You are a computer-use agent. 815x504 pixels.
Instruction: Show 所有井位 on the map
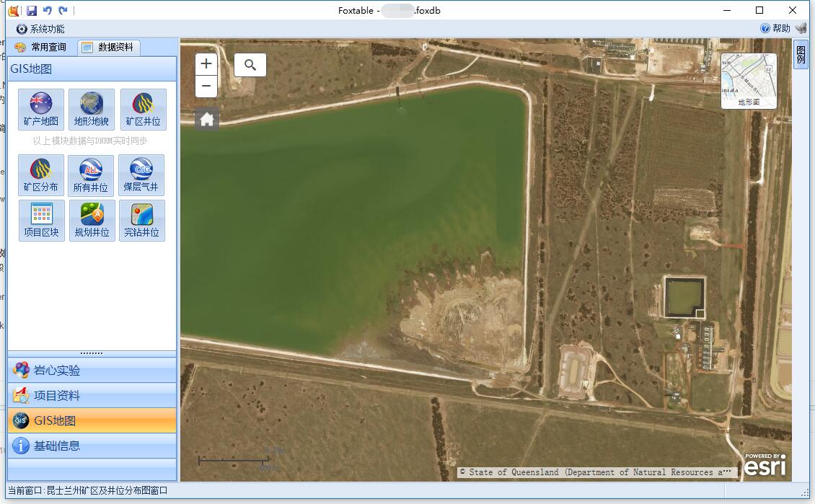click(x=91, y=175)
